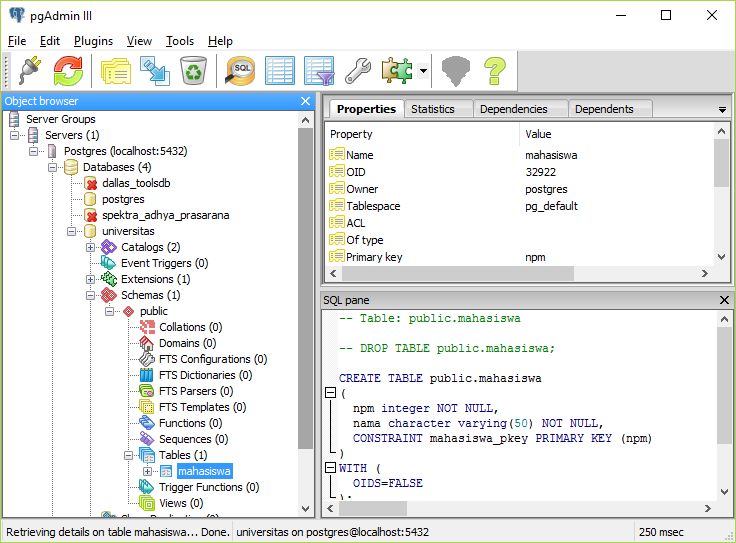Select the spektra_adhya_prasarana database

(x=166, y=215)
